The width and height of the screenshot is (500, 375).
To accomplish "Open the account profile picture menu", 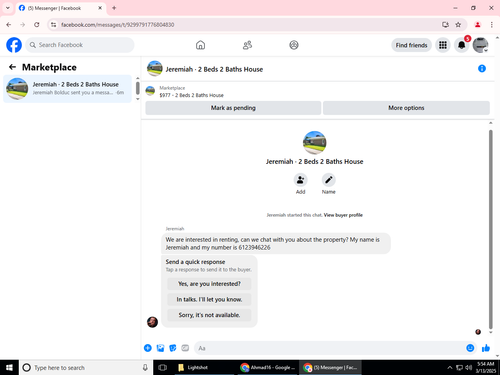I will [x=480, y=45].
